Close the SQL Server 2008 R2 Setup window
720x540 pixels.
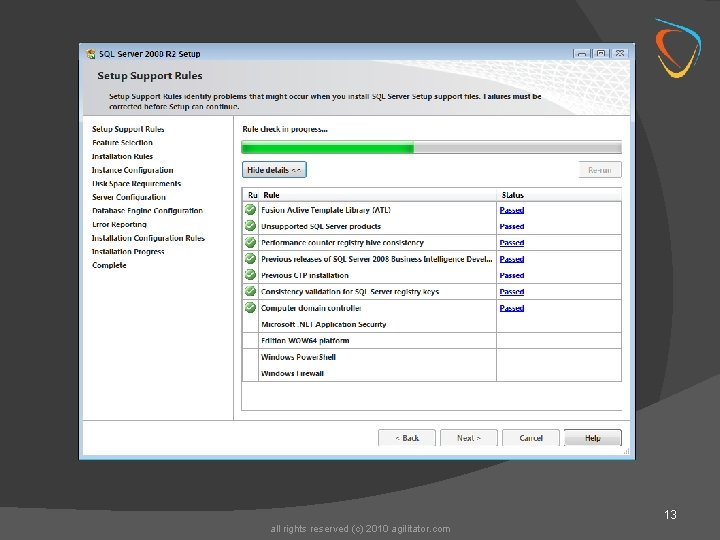tap(619, 53)
